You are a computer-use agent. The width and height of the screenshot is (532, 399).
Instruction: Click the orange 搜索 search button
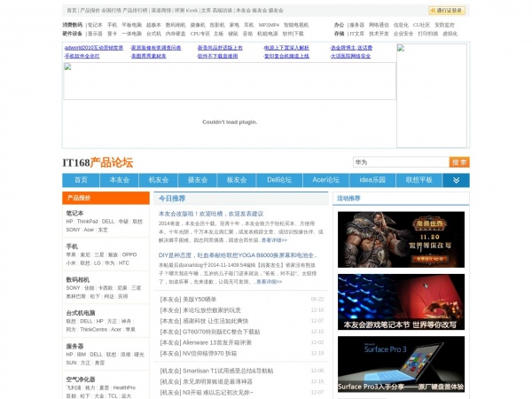click(x=459, y=162)
